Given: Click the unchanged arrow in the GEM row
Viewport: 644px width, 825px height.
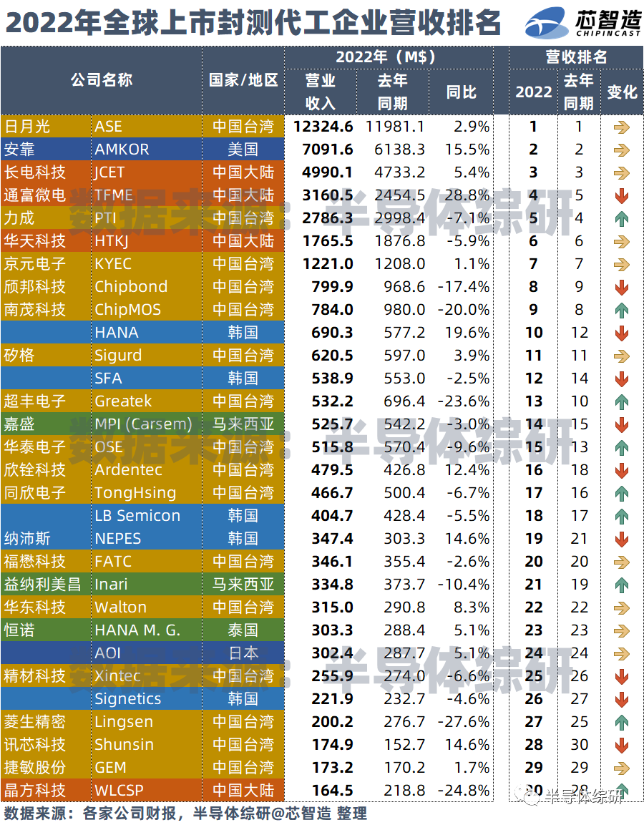Looking at the screenshot, I should point(621,768).
